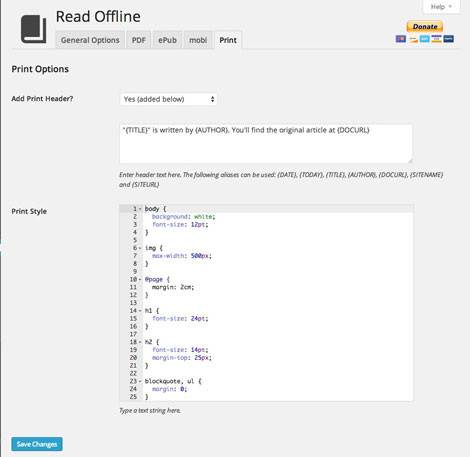Screen dimensions: 470x457
Task: Click the credit card icons under Donate
Action: tap(425, 39)
